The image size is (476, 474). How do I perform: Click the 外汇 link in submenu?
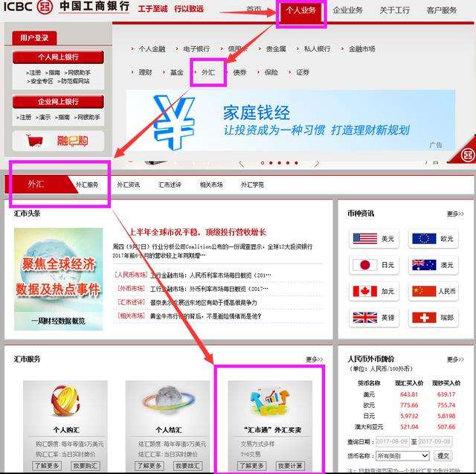click(208, 72)
